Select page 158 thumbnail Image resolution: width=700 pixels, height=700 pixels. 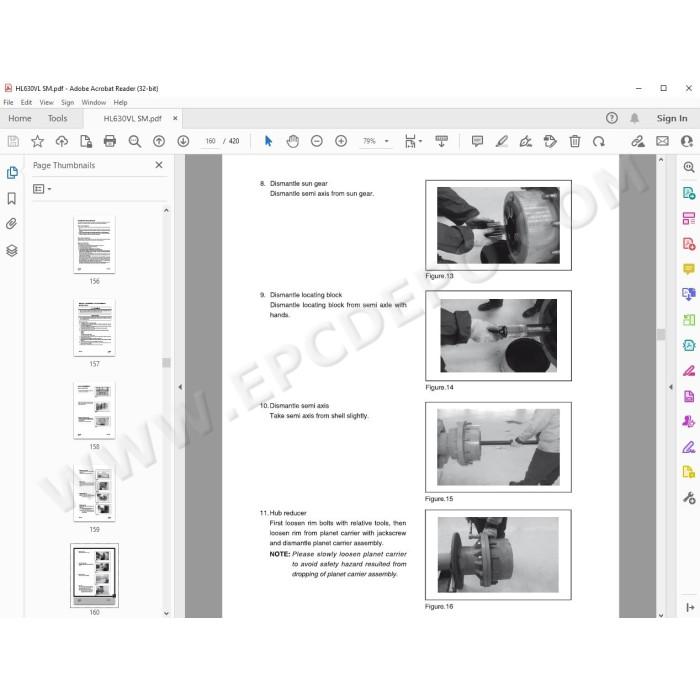pos(94,411)
